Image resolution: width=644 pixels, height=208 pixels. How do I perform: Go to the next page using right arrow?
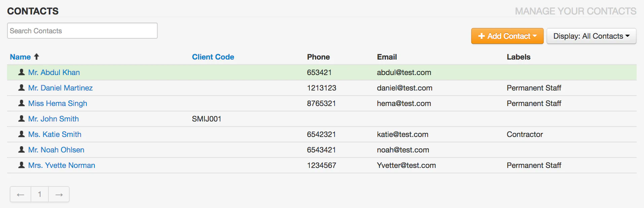coord(59,194)
